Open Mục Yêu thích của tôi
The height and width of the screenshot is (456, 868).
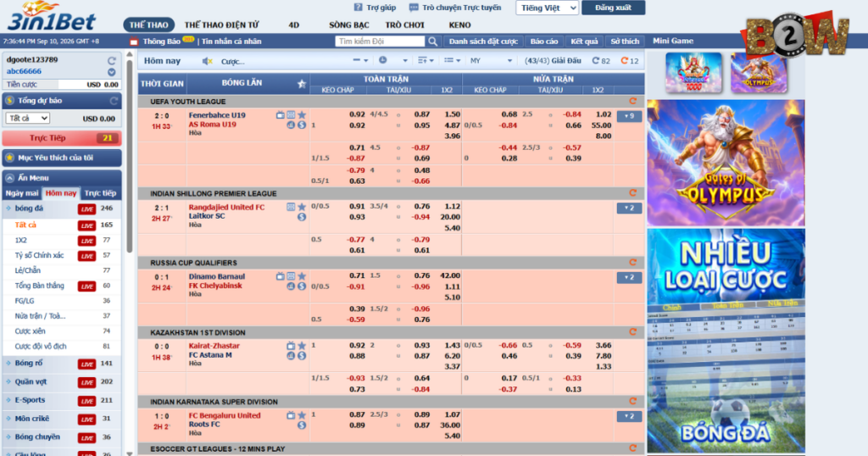click(x=61, y=158)
